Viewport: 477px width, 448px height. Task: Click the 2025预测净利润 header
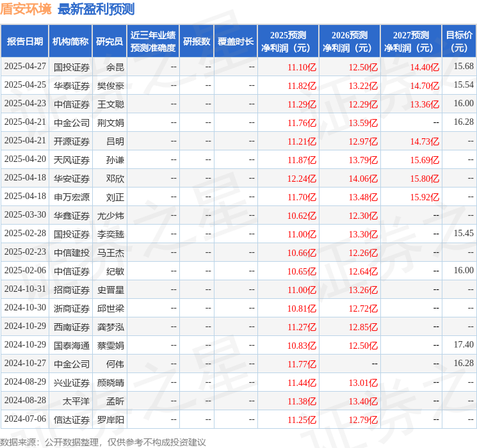pyautogui.click(x=288, y=42)
